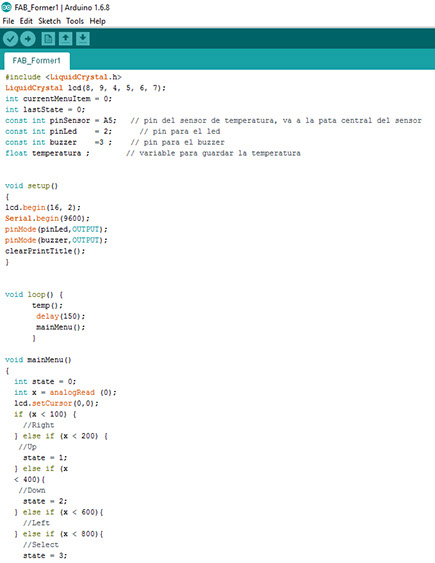The image size is (435, 563).
Task: Click the 'else if (x < 800){' line
Action: [x=63, y=534]
